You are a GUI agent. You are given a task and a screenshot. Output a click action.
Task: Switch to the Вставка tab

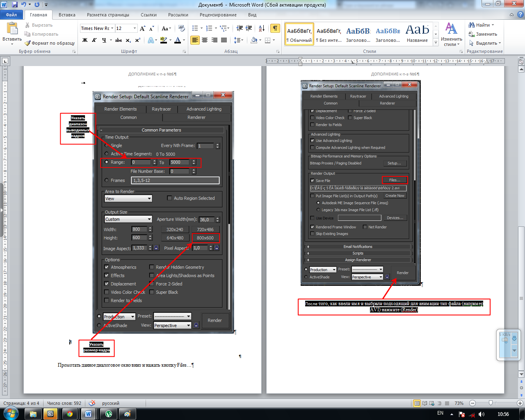click(67, 15)
